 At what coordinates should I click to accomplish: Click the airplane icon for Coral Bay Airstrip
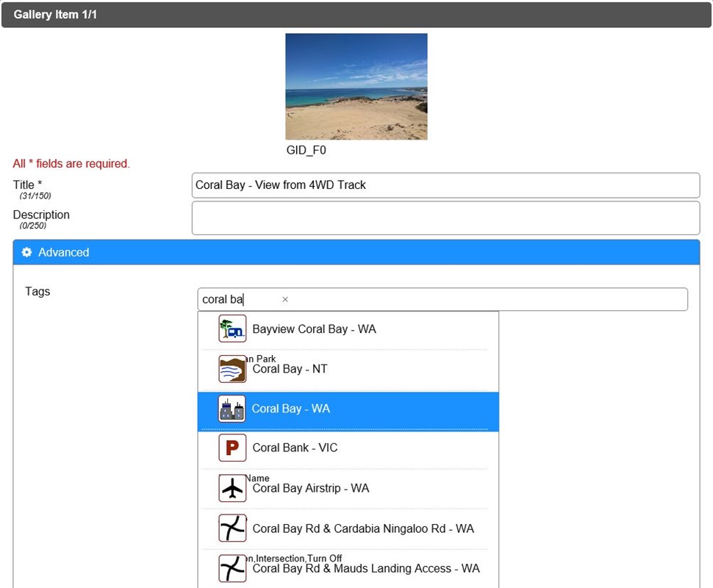232,488
